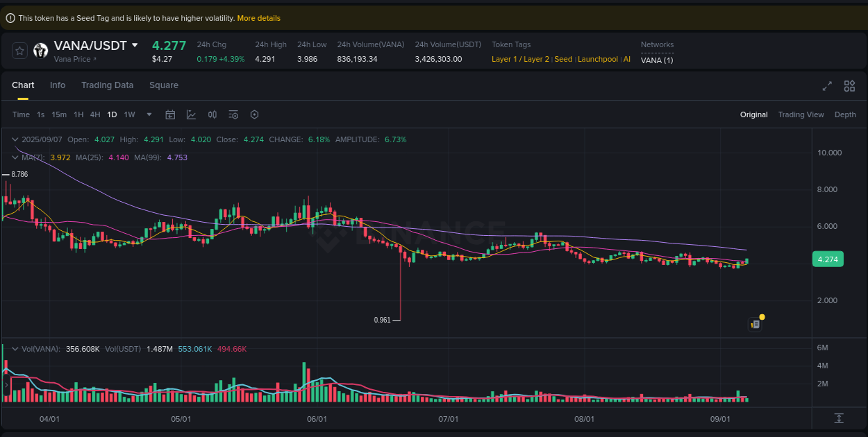Expand the chart to fullscreen
The image size is (868, 437).
826,86
